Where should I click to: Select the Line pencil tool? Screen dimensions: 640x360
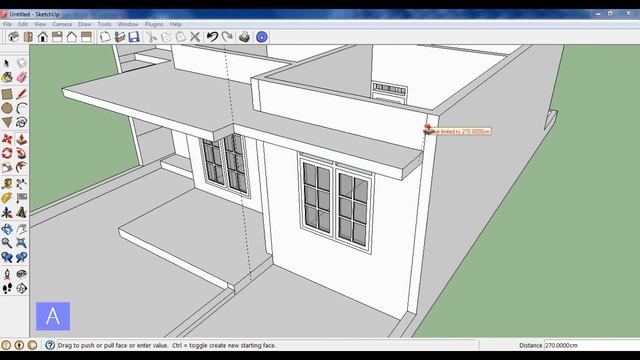[21, 94]
